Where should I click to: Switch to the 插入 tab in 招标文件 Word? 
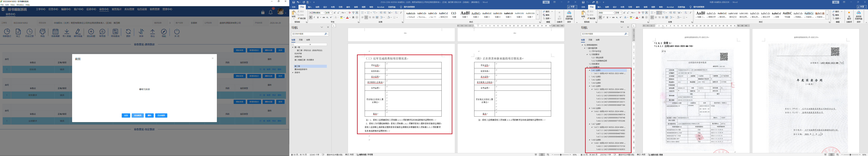310,7
